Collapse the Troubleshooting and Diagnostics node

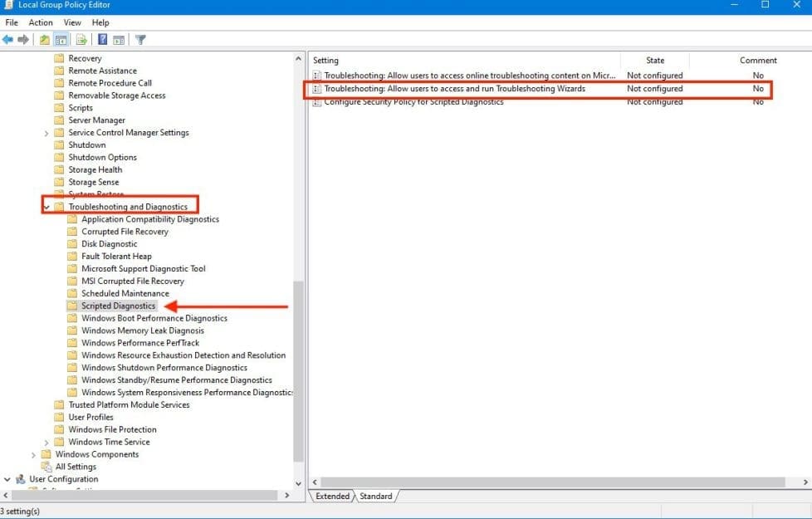point(46,207)
